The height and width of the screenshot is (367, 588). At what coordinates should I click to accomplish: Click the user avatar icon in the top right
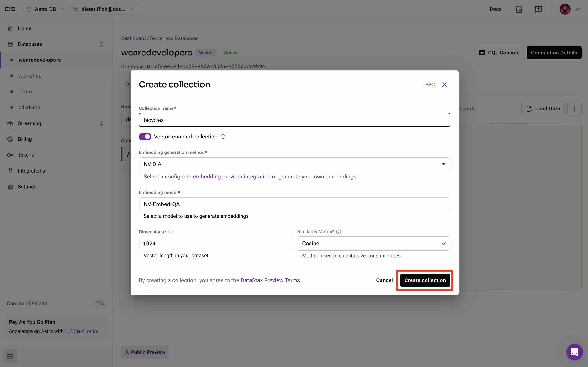click(x=565, y=8)
